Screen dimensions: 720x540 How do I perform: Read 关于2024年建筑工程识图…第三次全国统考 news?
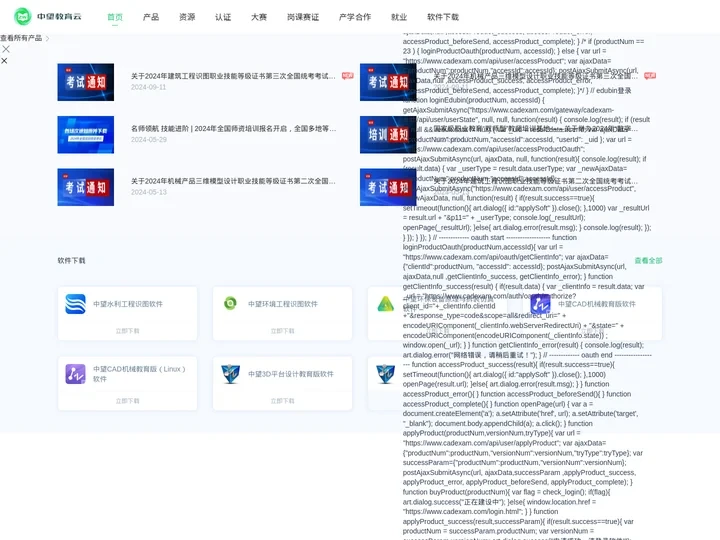click(233, 76)
